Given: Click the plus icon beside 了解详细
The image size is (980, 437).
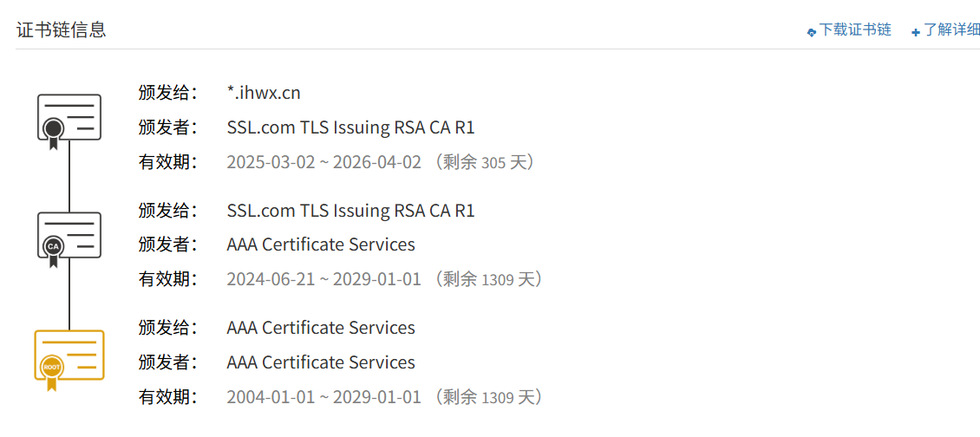Looking at the screenshot, I should 916,32.
